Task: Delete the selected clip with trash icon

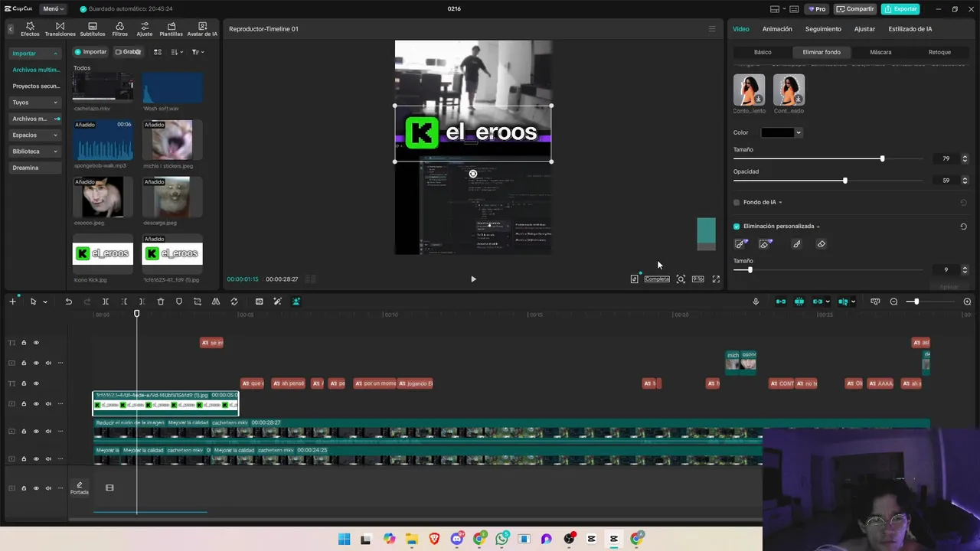Action: (x=161, y=302)
